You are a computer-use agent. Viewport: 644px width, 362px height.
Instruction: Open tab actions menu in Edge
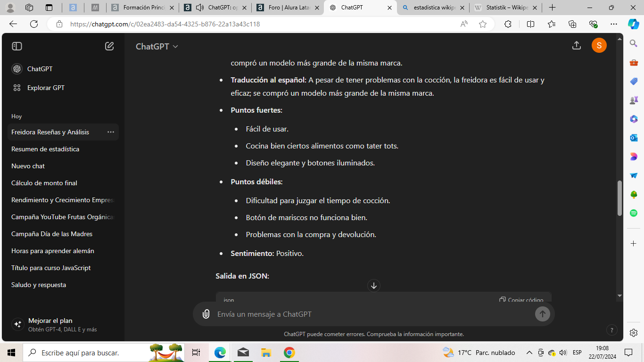[x=49, y=8]
